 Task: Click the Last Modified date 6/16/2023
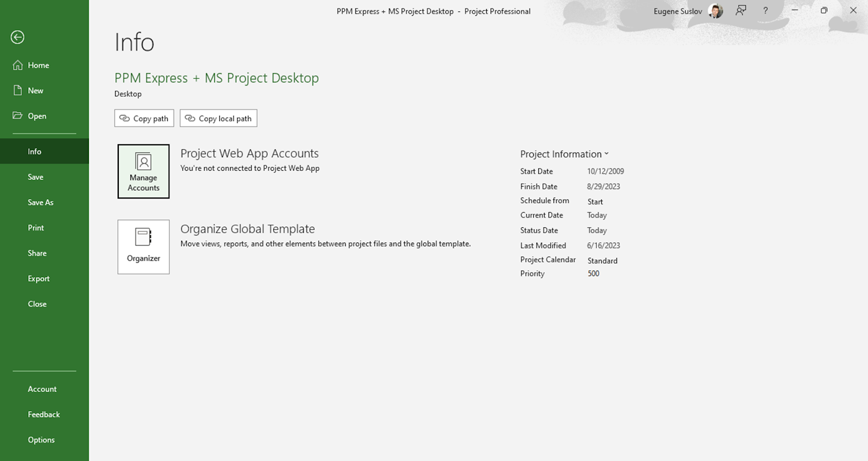coord(603,246)
